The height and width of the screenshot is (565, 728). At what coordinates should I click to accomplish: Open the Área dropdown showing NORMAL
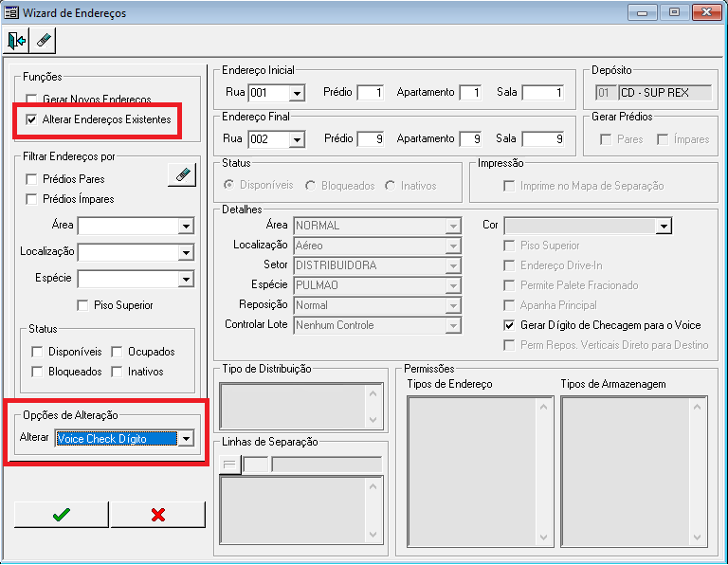(452, 226)
